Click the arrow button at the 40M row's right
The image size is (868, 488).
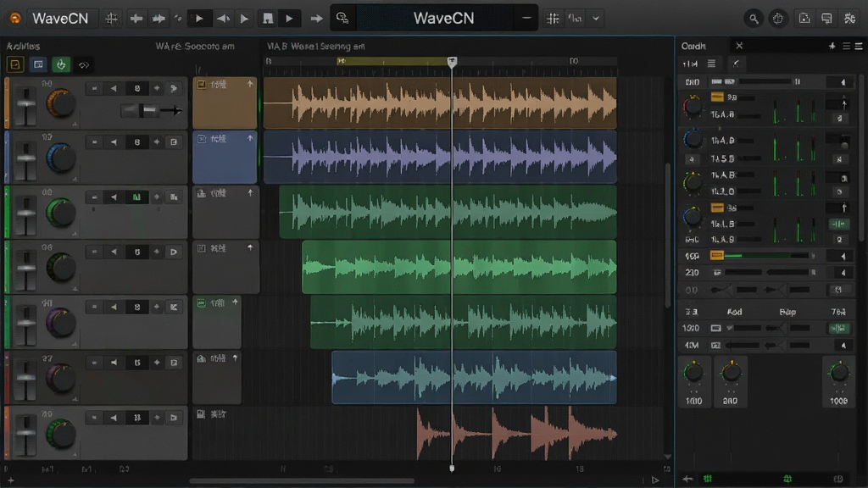843,346
